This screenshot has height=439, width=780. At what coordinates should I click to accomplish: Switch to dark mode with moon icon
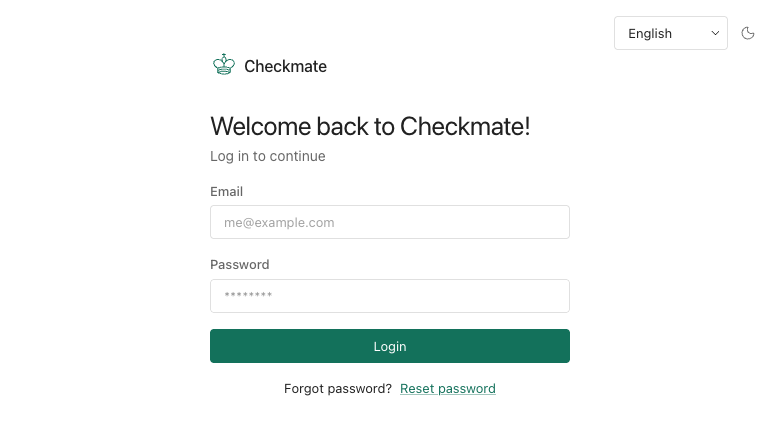click(748, 33)
